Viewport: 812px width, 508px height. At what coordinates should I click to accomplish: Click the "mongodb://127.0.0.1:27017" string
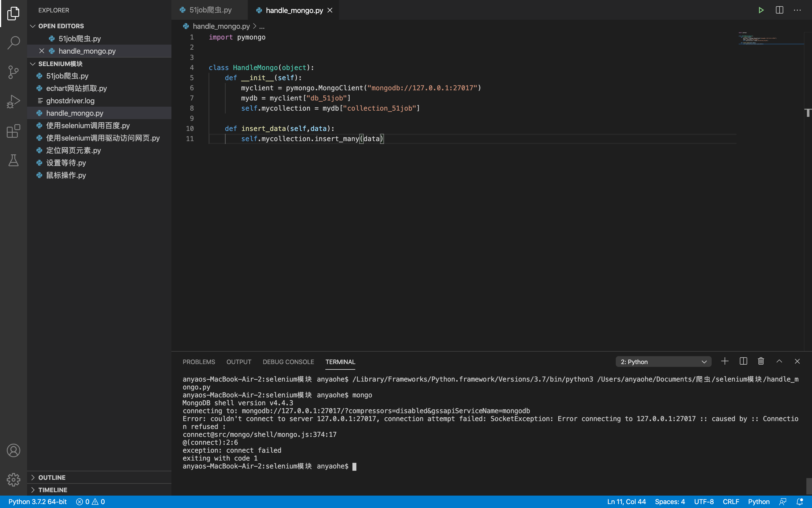(x=422, y=88)
